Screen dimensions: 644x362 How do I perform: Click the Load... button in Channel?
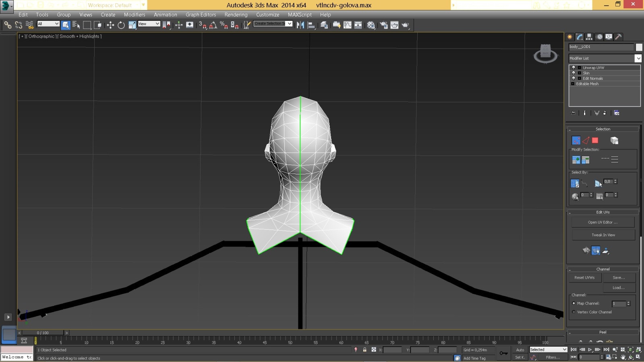click(x=619, y=288)
